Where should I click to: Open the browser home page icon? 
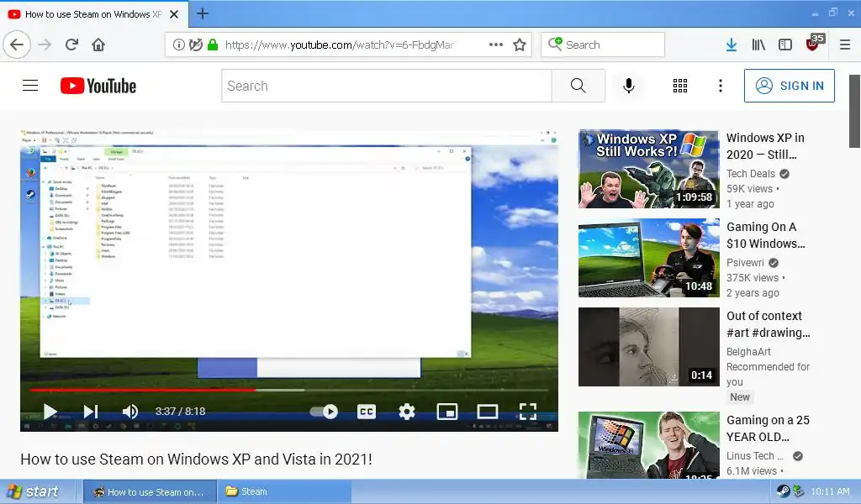[x=98, y=45]
